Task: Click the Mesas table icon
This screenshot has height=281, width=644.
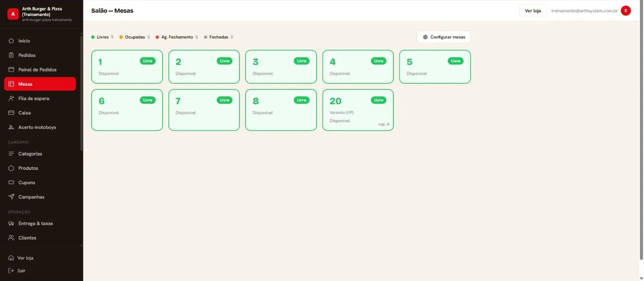Action: [x=11, y=84]
